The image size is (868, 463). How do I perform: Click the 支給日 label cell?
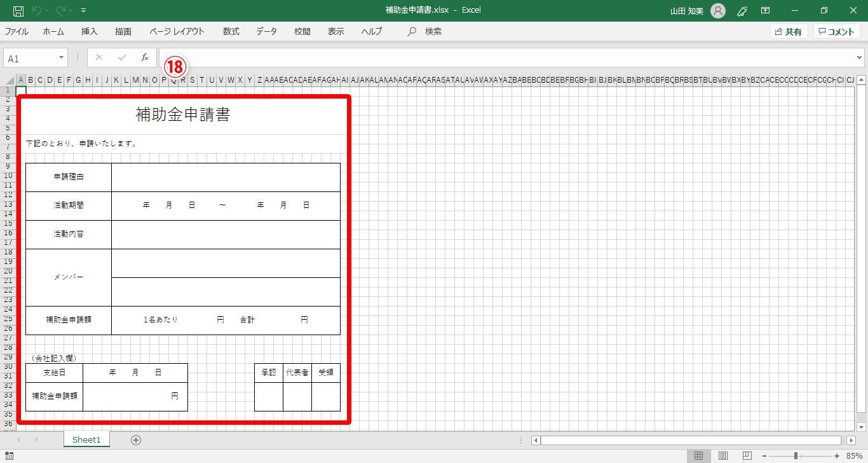point(55,373)
